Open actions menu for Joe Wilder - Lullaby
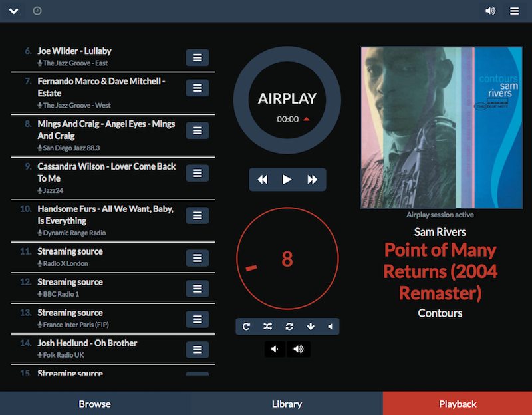532x415 pixels. pyautogui.click(x=198, y=57)
